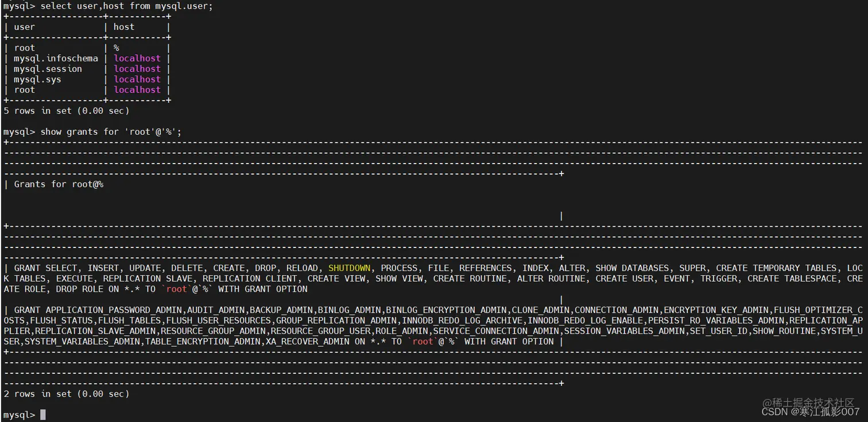Click the 'ROLE_ADMIN' privilege
868x422 pixels.
pyautogui.click(x=402, y=331)
